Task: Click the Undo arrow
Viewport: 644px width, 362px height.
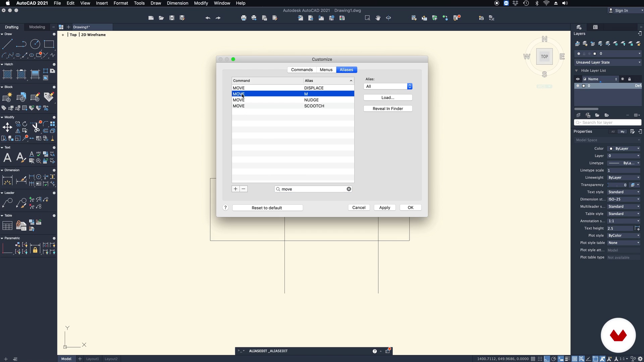Action: tap(208, 18)
